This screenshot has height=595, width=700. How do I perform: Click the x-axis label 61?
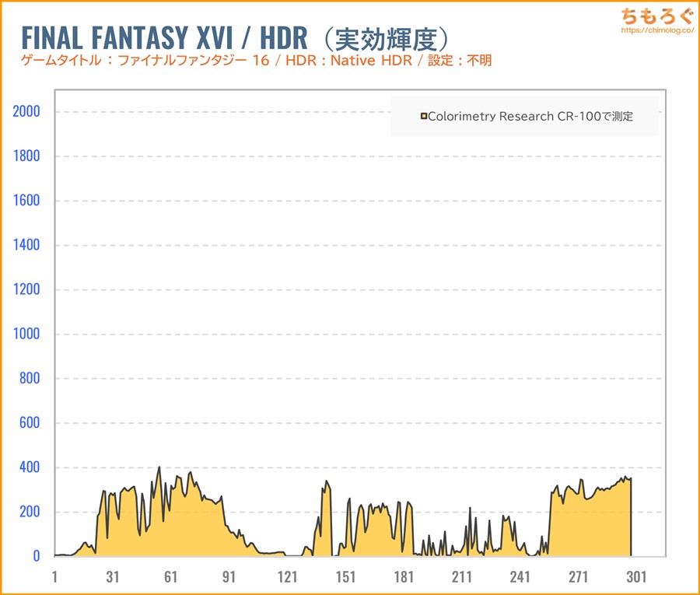[x=170, y=576]
